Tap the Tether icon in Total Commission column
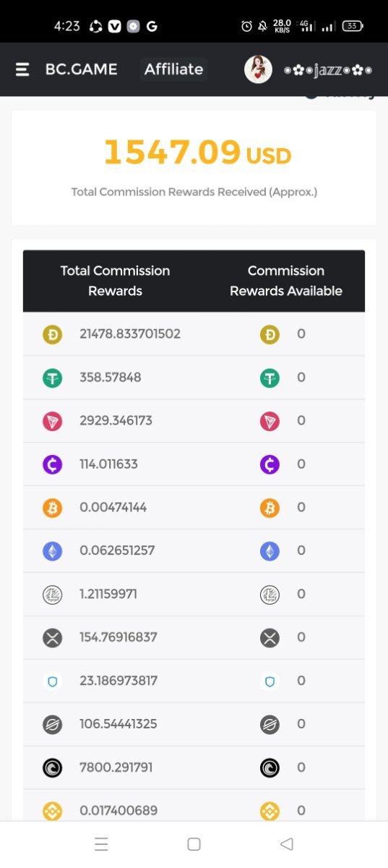 pos(52,378)
